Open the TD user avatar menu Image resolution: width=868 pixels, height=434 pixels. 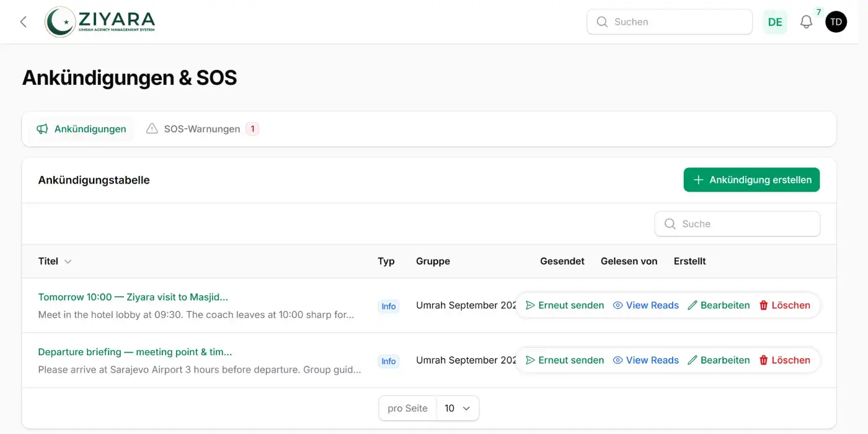[x=836, y=22]
